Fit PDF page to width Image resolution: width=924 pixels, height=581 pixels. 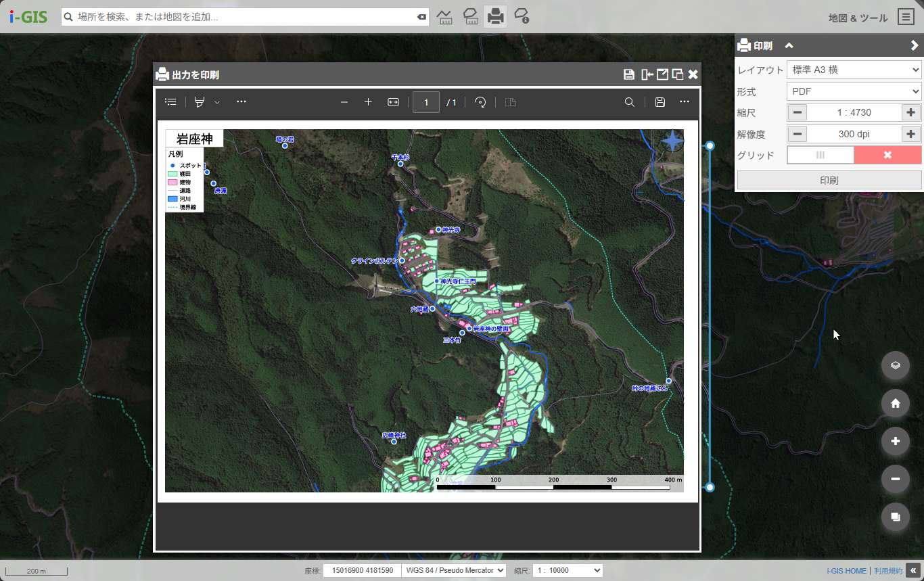tap(393, 102)
